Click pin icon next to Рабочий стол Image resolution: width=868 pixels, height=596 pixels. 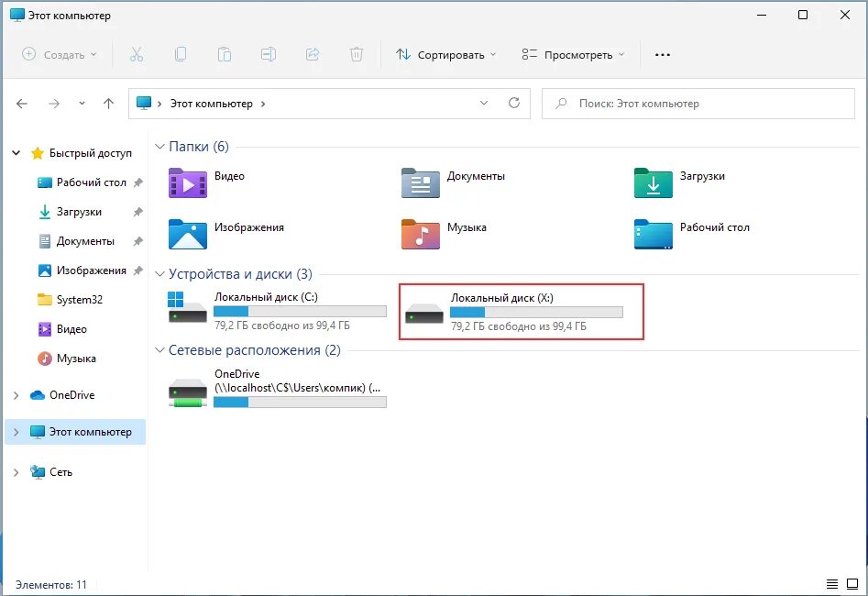point(138,182)
